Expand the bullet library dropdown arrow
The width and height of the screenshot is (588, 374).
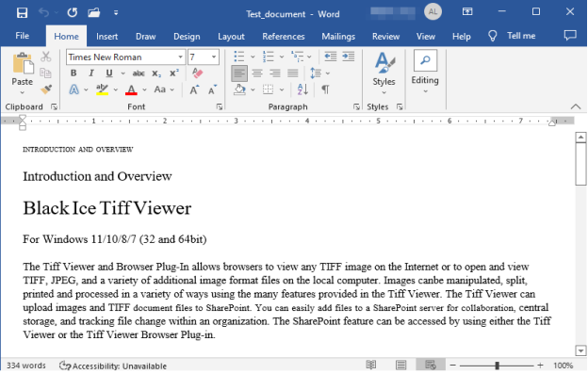point(253,57)
